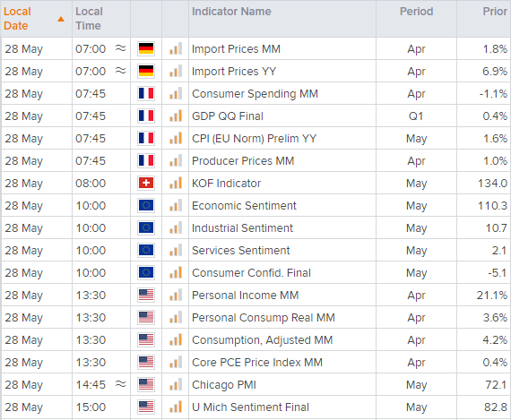
Task: Click the Period column header
Action: (416, 12)
